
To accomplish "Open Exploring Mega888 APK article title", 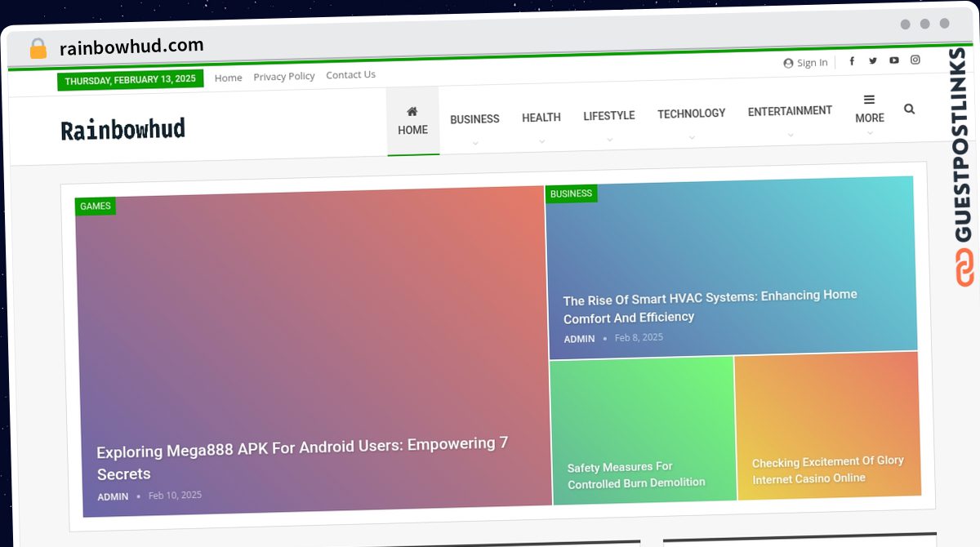I will click(x=302, y=458).
